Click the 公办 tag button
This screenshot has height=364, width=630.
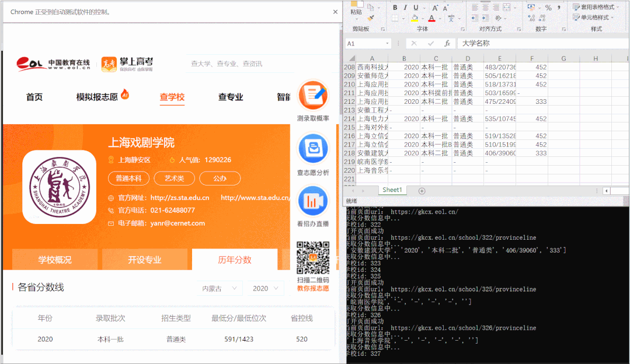pyautogui.click(x=220, y=178)
